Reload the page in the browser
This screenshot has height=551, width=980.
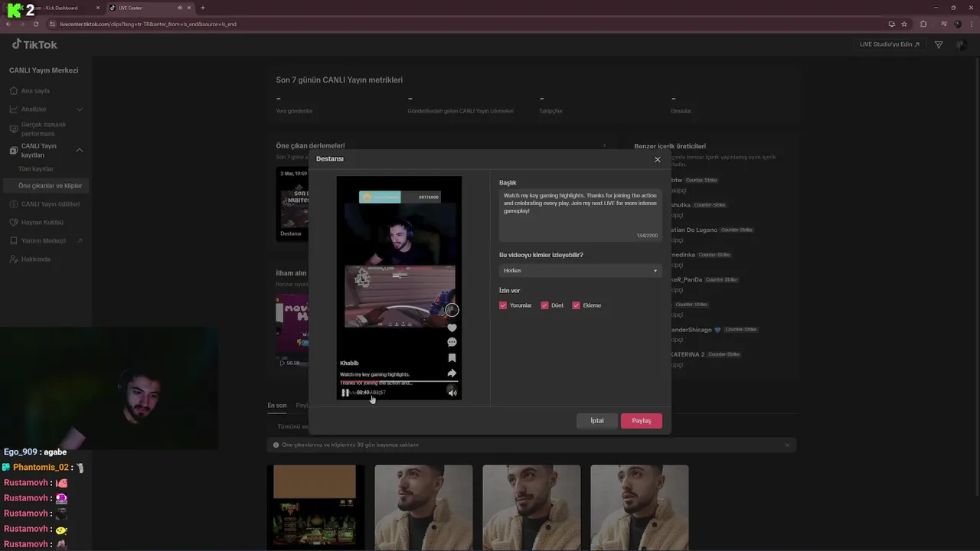35,24
